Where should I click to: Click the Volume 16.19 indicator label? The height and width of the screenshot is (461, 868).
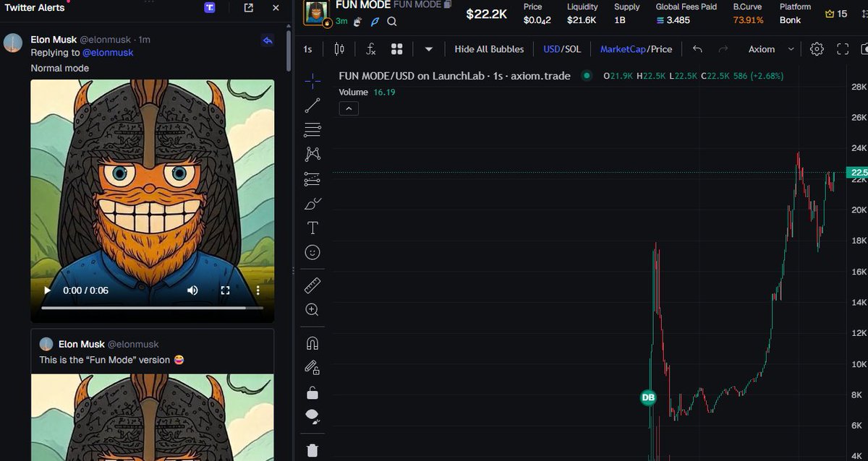[367, 92]
